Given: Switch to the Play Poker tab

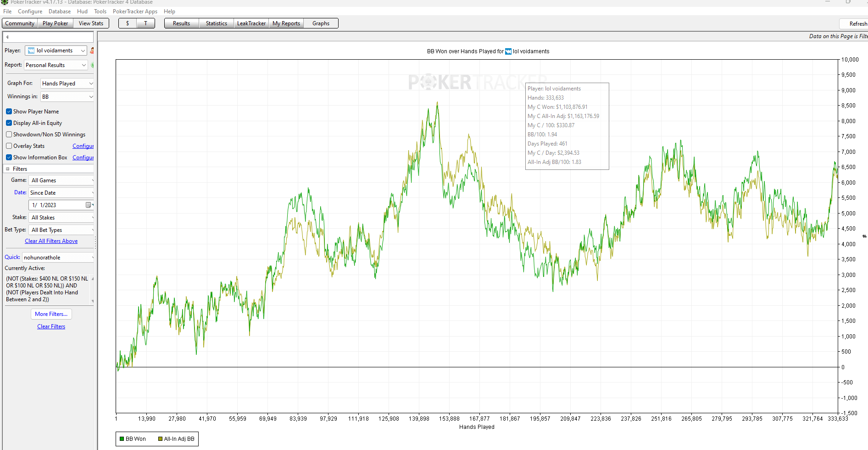Looking at the screenshot, I should pos(55,23).
